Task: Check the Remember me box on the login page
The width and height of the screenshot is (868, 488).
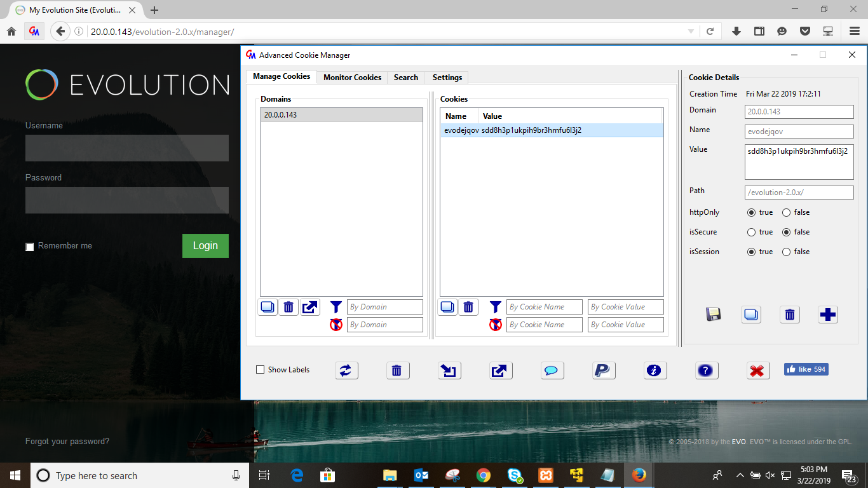Action: pyautogui.click(x=30, y=247)
